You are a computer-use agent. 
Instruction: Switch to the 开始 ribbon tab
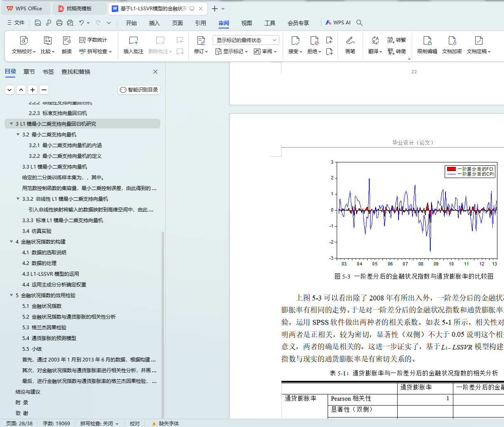(131, 23)
